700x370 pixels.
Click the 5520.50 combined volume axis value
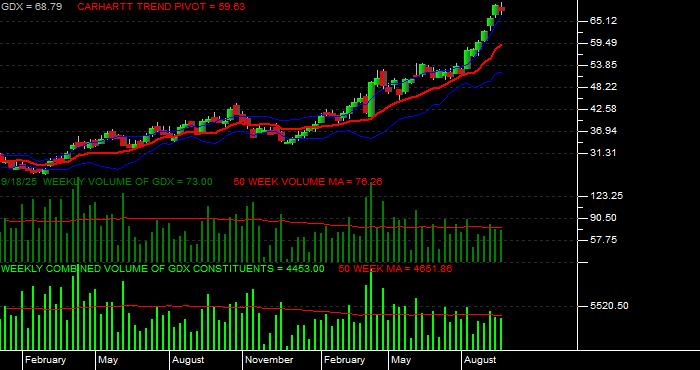pos(609,306)
